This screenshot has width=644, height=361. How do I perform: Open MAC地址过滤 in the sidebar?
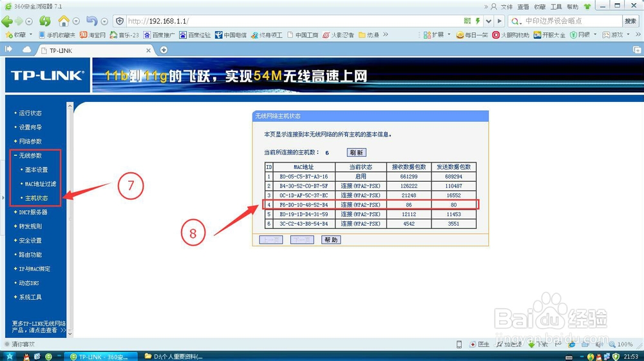click(x=40, y=184)
